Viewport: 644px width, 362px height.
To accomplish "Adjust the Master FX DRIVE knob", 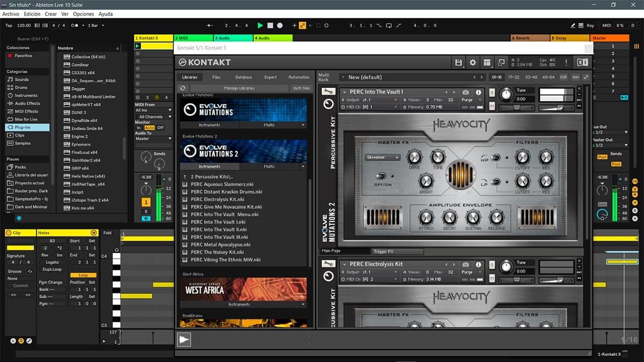I will coord(414,157).
